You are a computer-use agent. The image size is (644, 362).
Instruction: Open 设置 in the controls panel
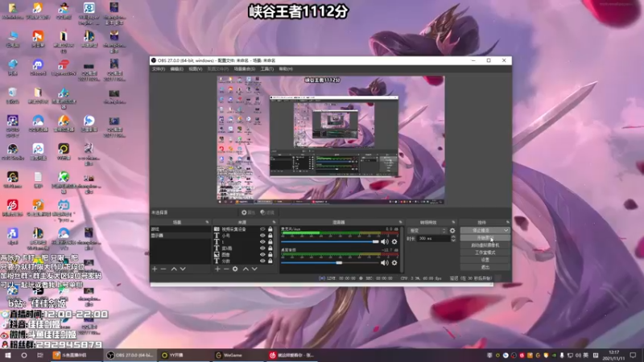pos(485,260)
